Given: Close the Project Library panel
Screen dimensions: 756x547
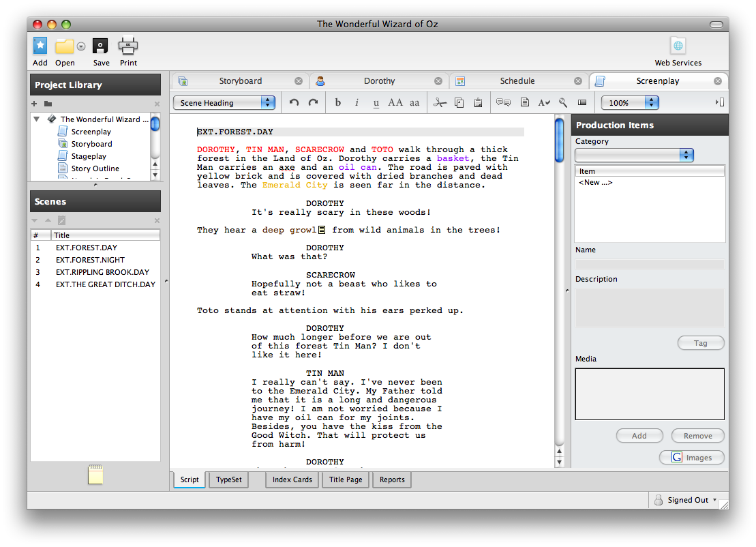Looking at the screenshot, I should coord(157,104).
